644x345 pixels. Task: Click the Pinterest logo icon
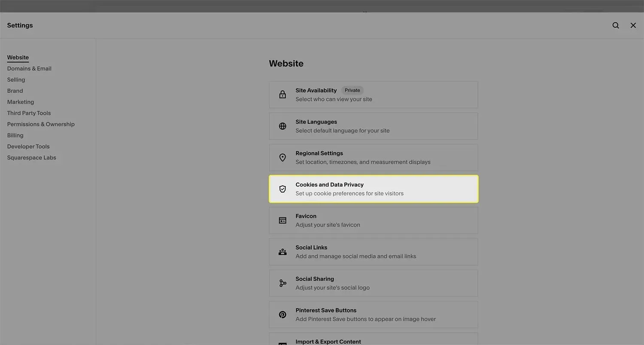(283, 315)
